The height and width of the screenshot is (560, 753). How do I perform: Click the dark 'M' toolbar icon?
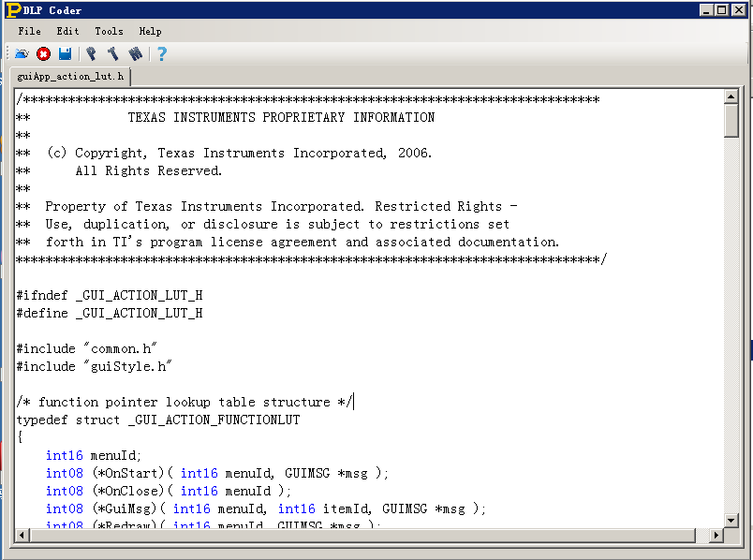point(136,53)
